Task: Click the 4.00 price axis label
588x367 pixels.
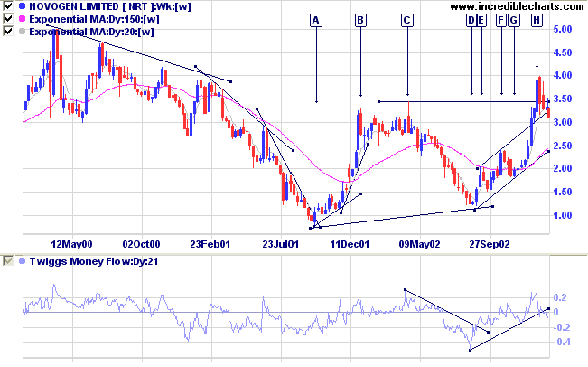Action: click(563, 75)
